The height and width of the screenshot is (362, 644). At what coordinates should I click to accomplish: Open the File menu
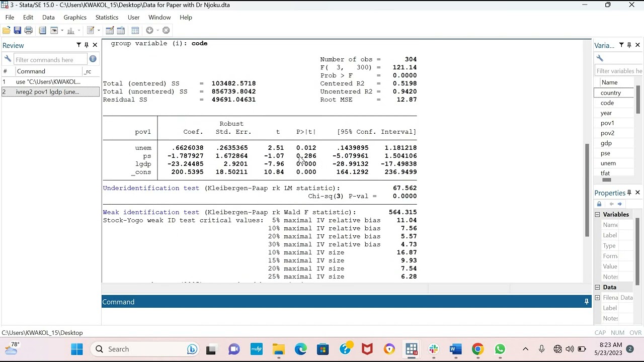pyautogui.click(x=10, y=17)
